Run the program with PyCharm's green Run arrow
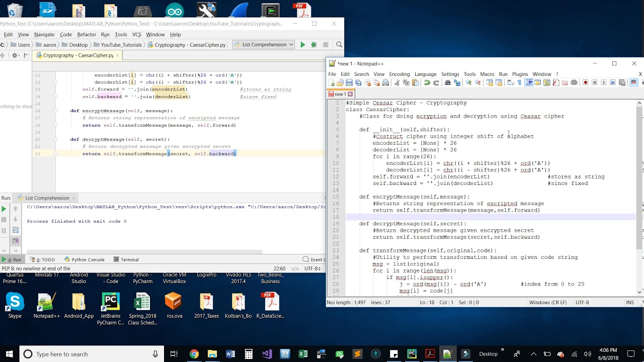The width and height of the screenshot is (644, 362). click(x=302, y=45)
